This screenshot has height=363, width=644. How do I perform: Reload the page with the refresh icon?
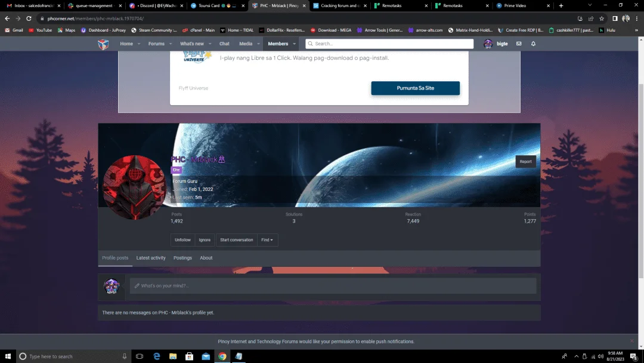coord(29,19)
